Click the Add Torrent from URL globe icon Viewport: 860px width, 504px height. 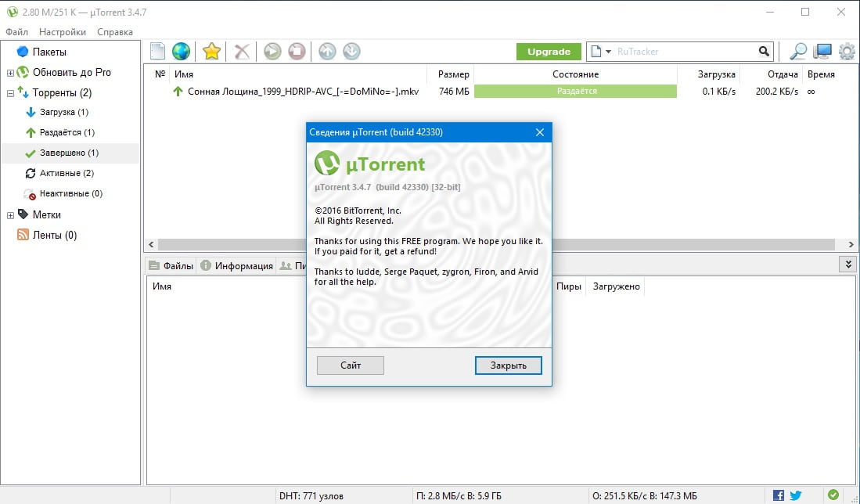click(x=182, y=52)
